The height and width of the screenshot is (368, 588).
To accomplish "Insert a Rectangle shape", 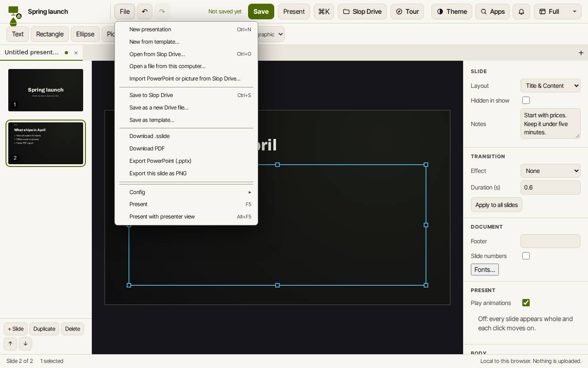I will [50, 34].
